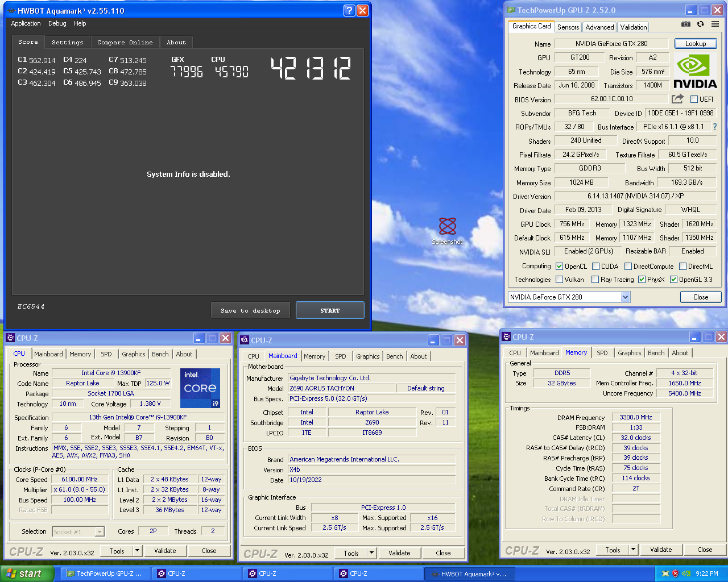This screenshot has width=728, height=582.
Task: Click the GPU-Z Close button
Action: 701,297
